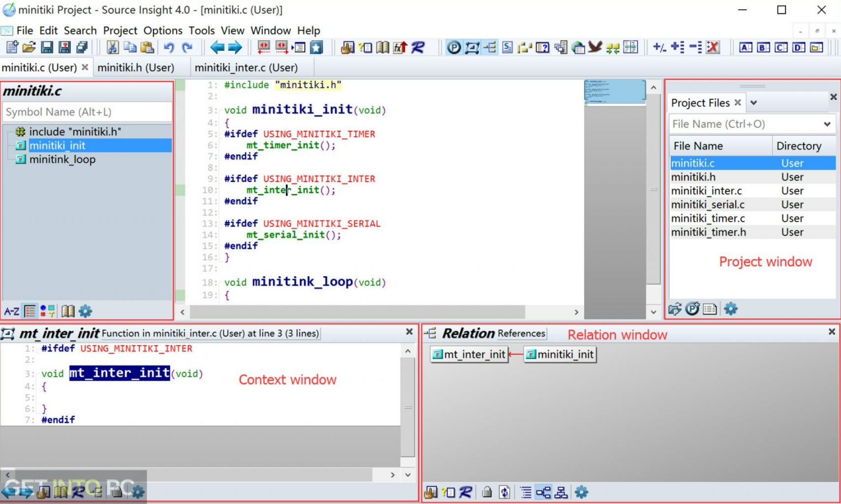
Task: Click Relation window lock icon
Action: 487,492
